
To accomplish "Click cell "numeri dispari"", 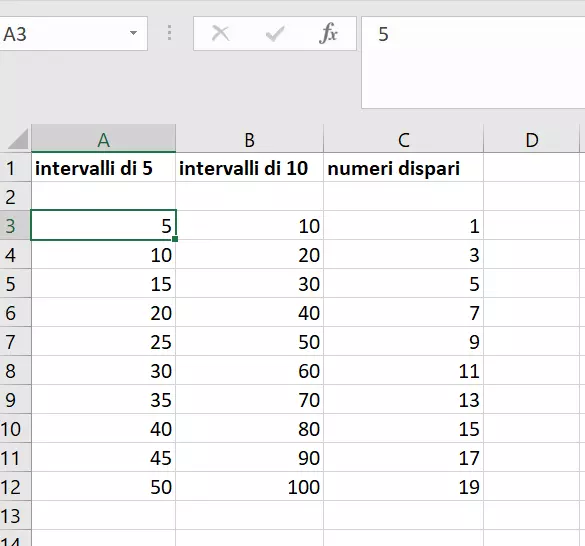I will tap(403, 168).
